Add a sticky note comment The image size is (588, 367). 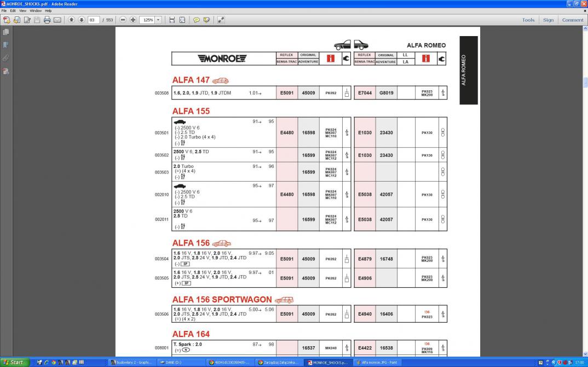(x=196, y=20)
